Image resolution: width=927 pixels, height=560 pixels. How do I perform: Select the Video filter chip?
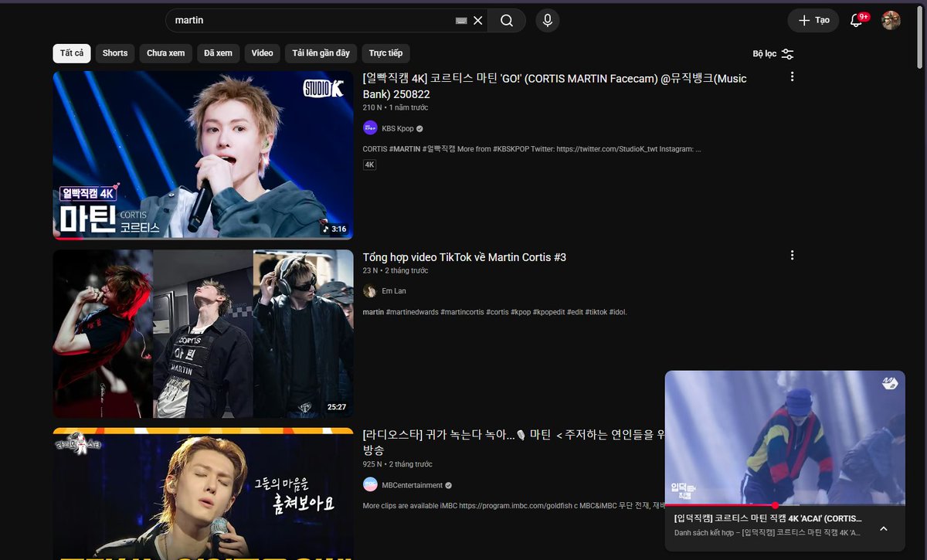pos(262,53)
